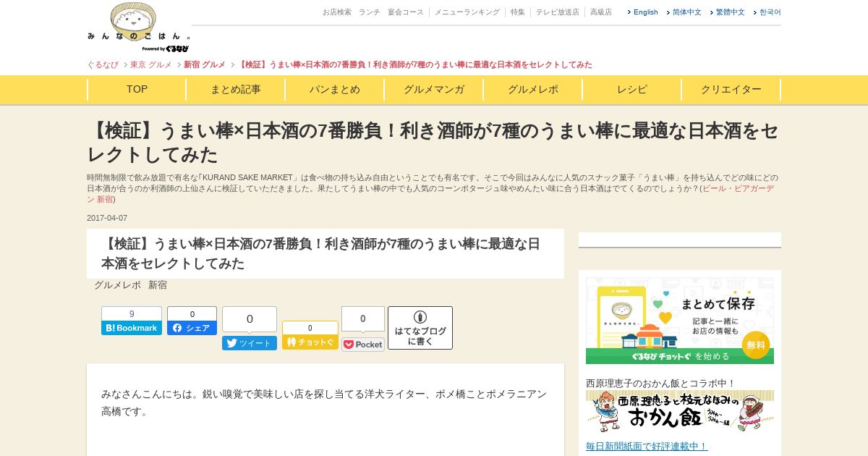The width and height of the screenshot is (868, 456).
Task: Click the 宴会コース header link
Action: [406, 12]
